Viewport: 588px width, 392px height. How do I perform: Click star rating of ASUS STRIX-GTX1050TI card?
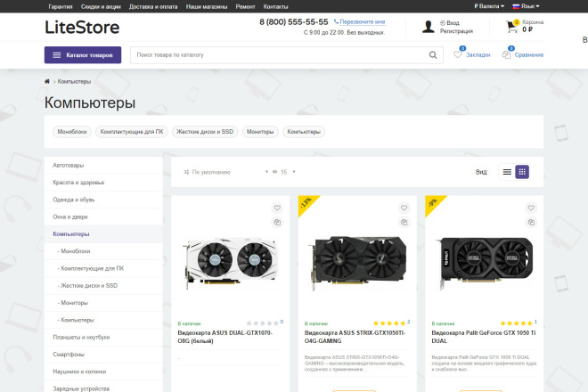click(x=389, y=323)
